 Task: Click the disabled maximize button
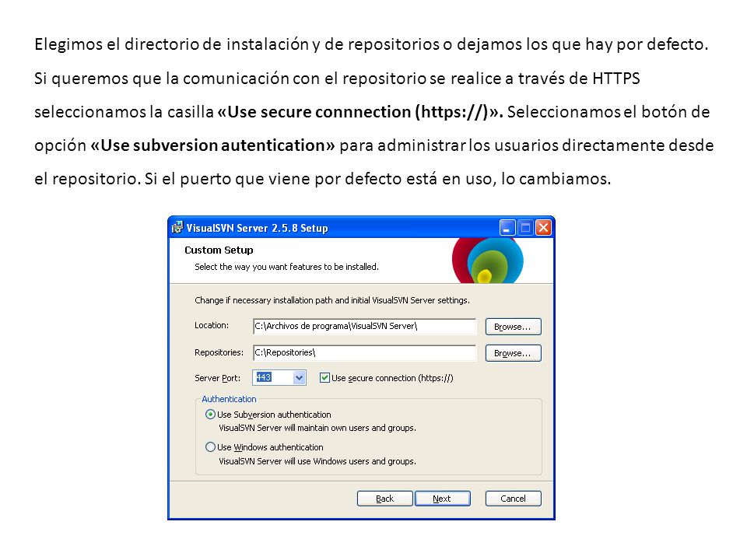point(525,228)
